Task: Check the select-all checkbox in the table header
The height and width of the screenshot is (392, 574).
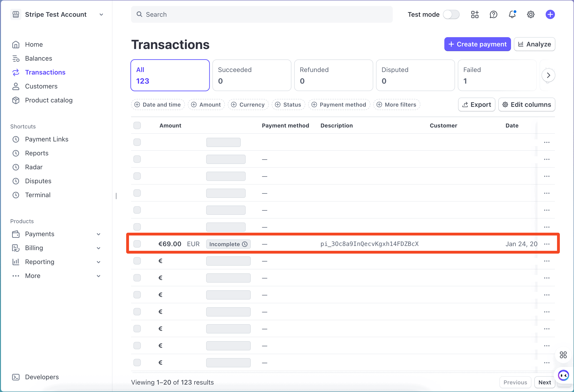Action: 137,125
